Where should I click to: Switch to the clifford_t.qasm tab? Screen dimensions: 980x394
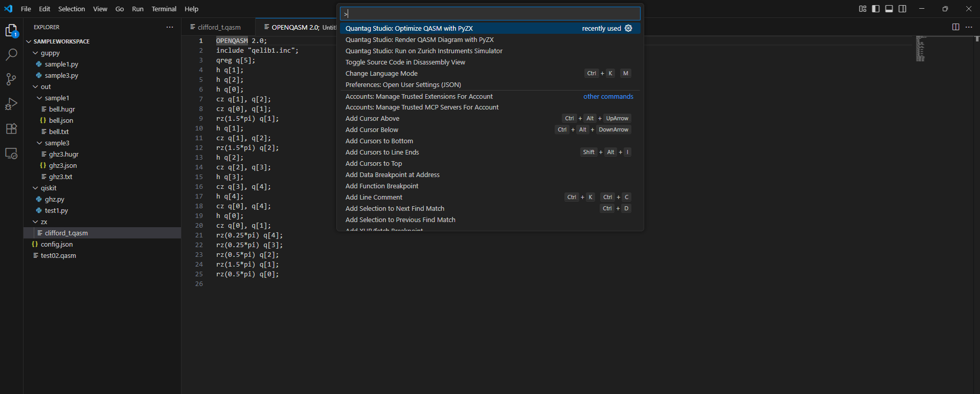[219, 27]
